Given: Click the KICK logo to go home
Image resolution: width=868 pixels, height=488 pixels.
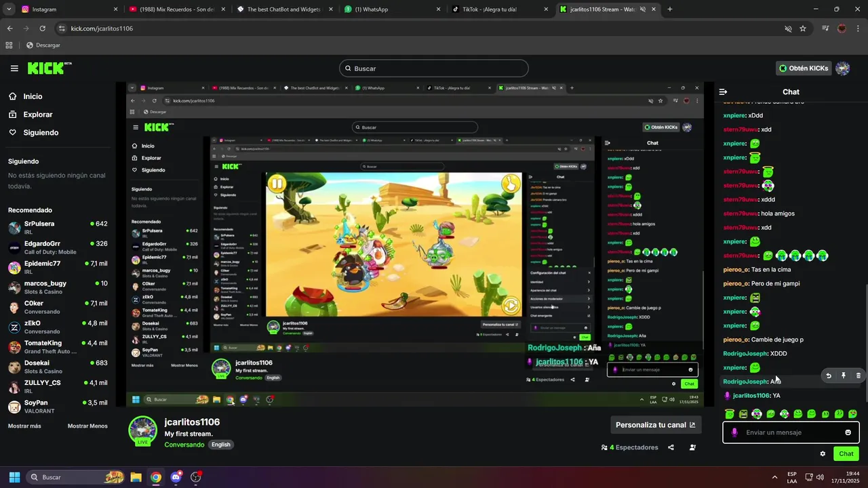Looking at the screenshot, I should [49, 68].
